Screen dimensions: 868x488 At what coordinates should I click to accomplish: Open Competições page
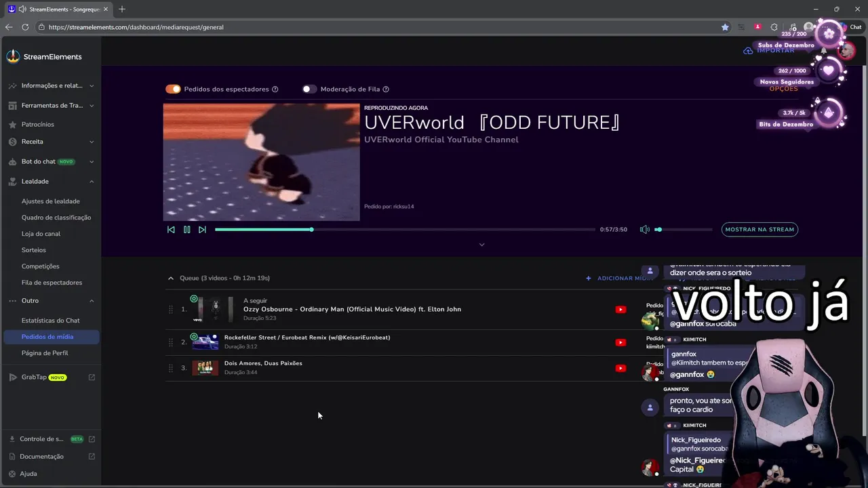(41, 266)
